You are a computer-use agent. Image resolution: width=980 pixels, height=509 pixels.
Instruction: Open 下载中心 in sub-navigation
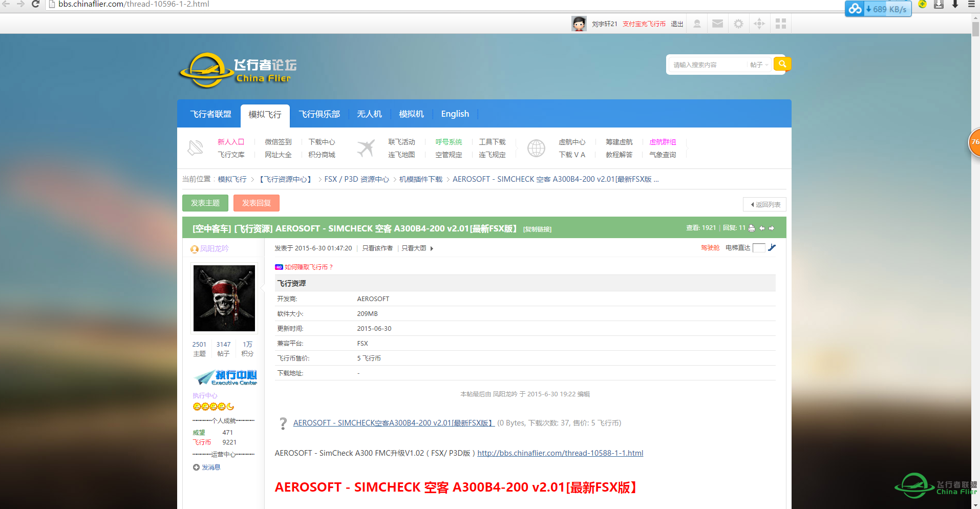tap(322, 142)
